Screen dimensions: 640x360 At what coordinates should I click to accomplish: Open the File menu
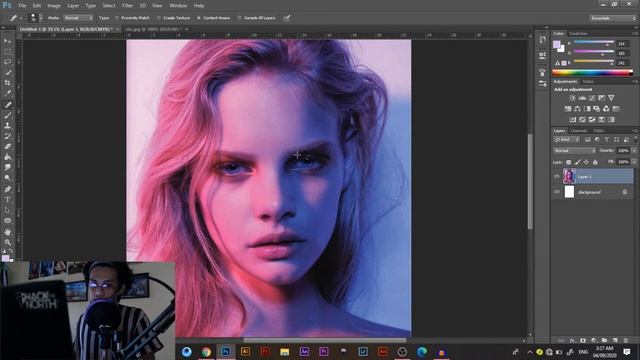coord(22,6)
